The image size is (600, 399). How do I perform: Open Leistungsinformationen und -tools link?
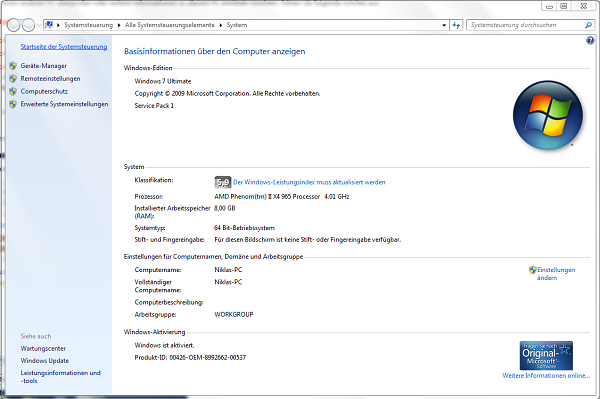coord(60,377)
